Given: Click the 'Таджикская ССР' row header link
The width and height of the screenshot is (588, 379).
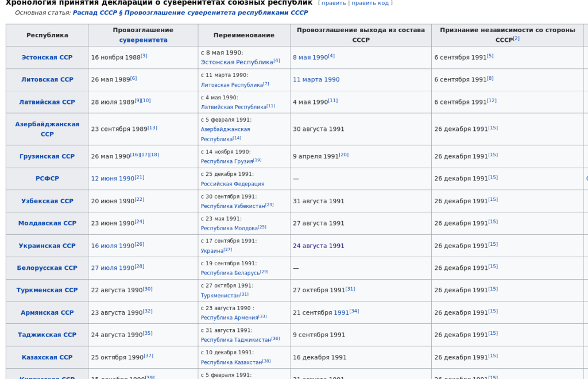Looking at the screenshot, I should pyautogui.click(x=47, y=335).
